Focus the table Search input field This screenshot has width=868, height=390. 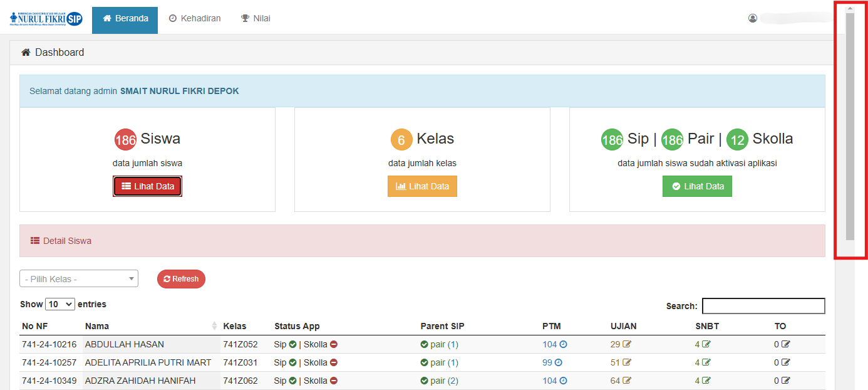point(763,306)
